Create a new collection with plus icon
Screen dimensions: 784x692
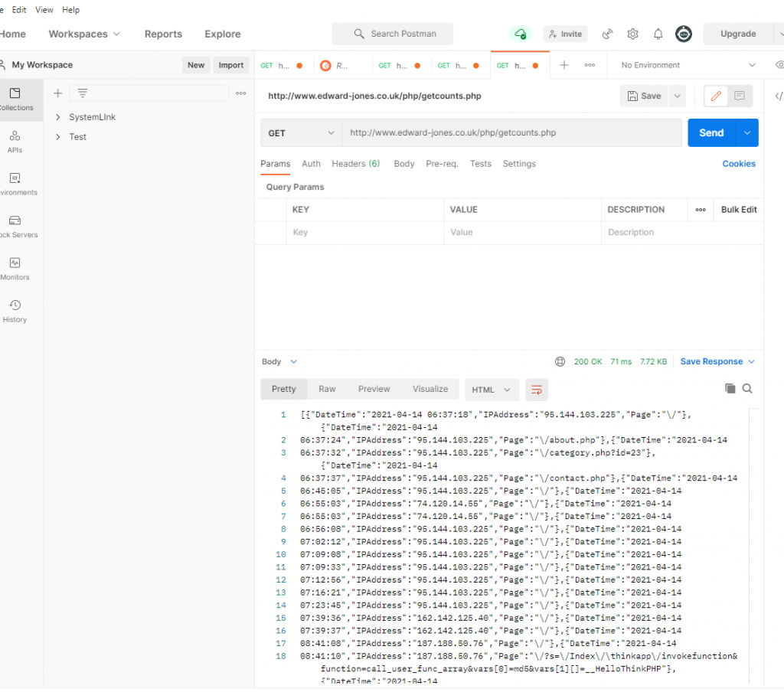point(58,93)
